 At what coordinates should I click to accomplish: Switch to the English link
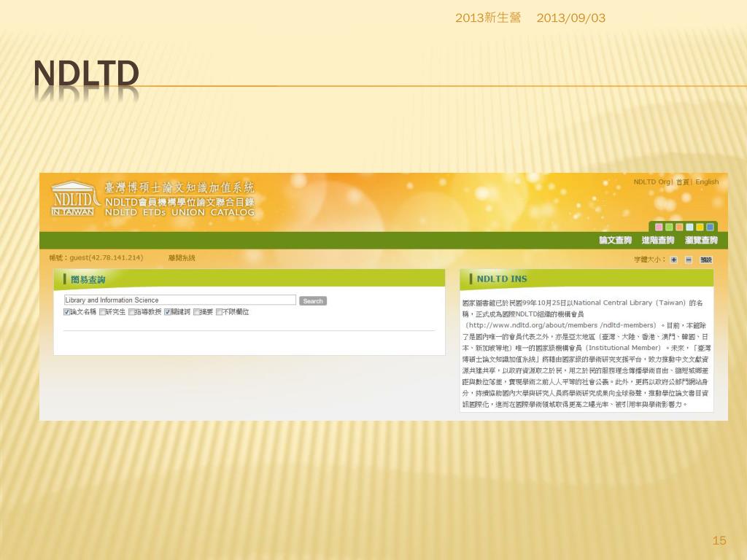tap(707, 182)
